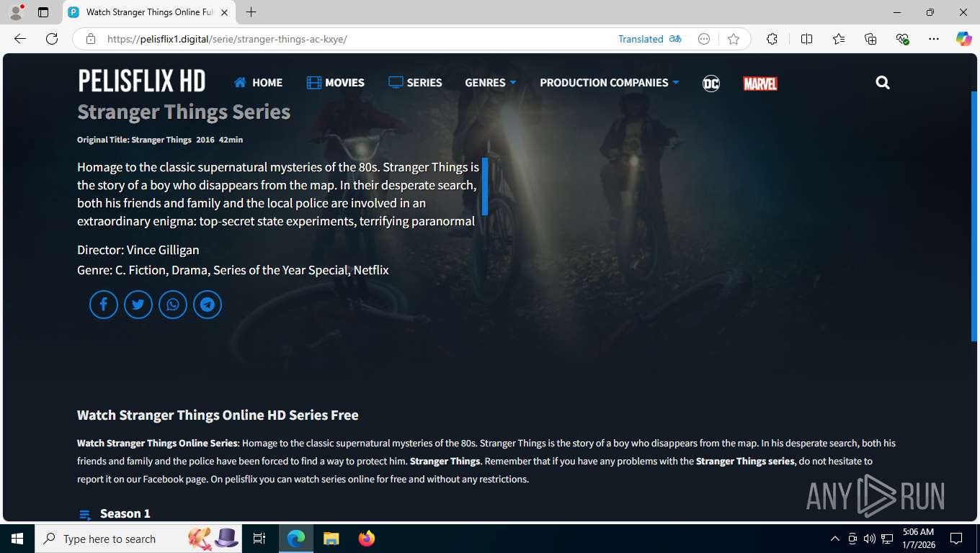Open Windows Start menu
980x553 pixels.
tap(17, 539)
